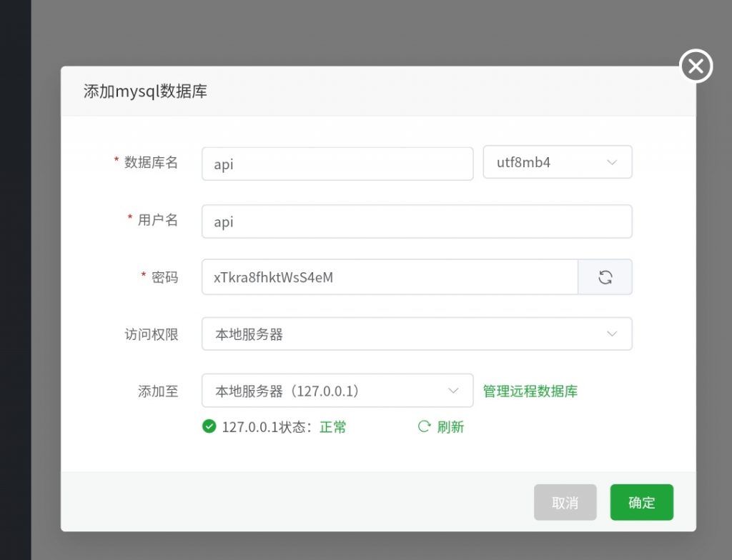The height and width of the screenshot is (560, 732).
Task: Click the 添加mysql数据库 dialog title
Action: 145,91
